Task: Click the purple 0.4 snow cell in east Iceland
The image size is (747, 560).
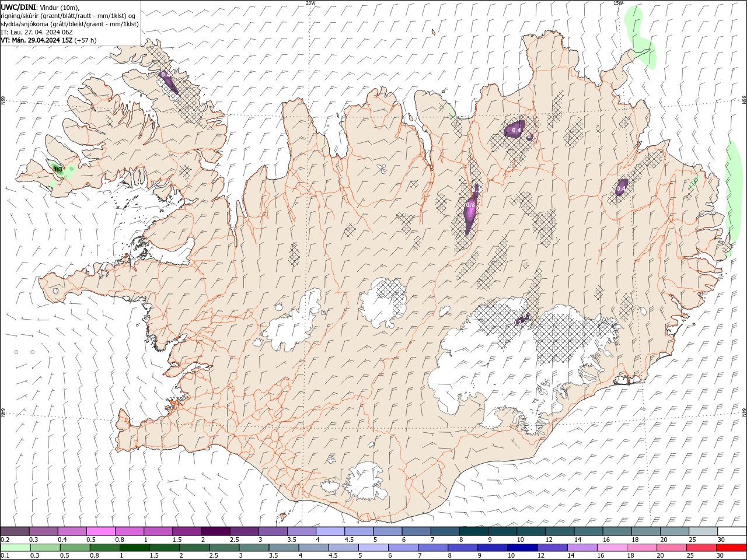Action: click(622, 188)
